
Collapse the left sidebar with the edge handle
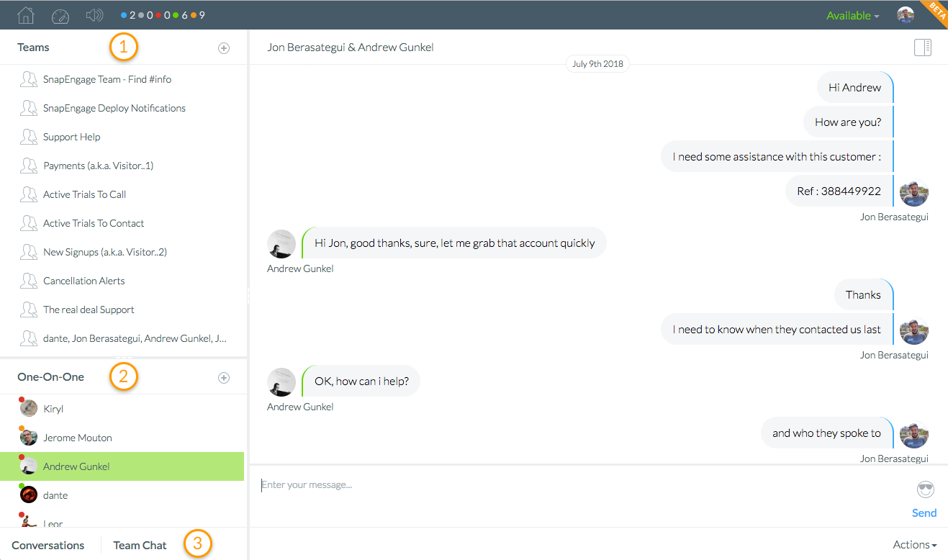tap(248, 295)
